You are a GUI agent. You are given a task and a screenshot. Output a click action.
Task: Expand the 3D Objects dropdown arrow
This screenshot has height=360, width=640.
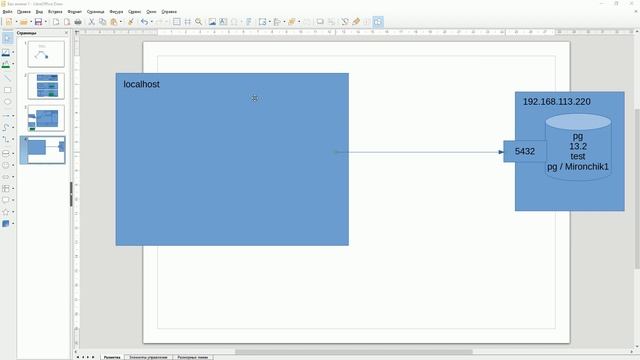[x=13, y=223]
